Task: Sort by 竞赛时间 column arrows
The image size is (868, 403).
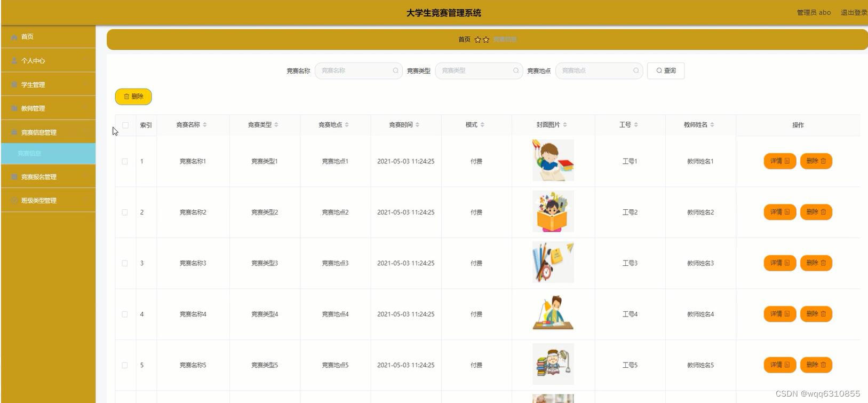Action: (417, 125)
